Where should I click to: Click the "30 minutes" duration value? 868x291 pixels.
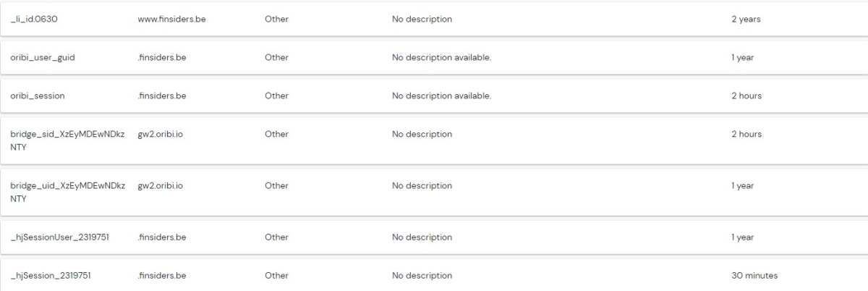pos(754,276)
